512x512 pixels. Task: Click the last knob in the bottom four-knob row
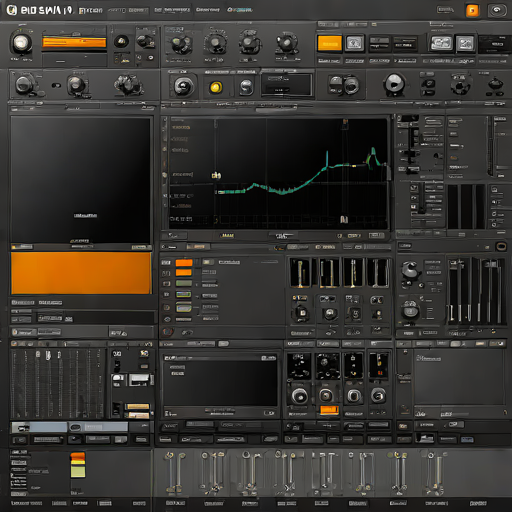pos(378,396)
